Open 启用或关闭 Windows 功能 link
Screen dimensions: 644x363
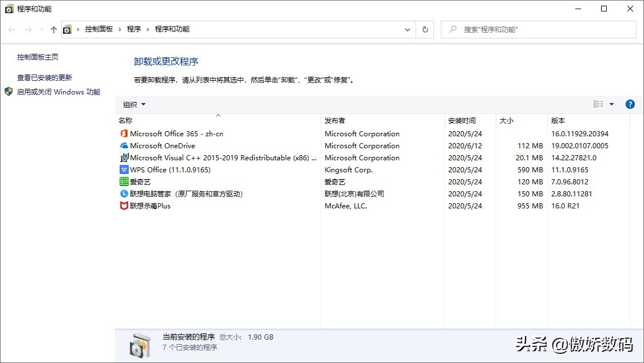tap(58, 92)
